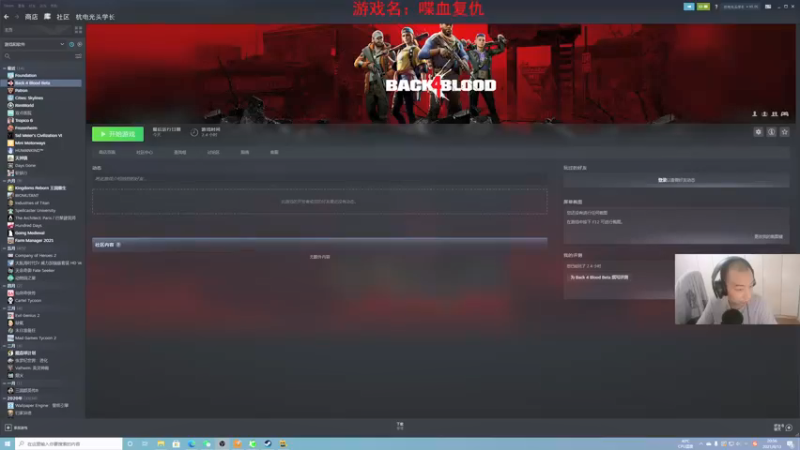Go forward with the right arrow
The width and height of the screenshot is (800, 450).
pos(16,17)
